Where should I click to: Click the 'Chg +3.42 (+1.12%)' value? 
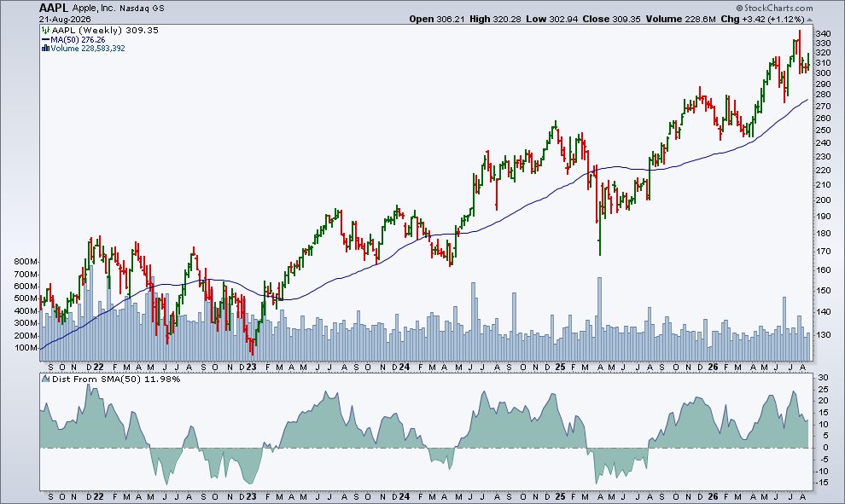pos(762,19)
